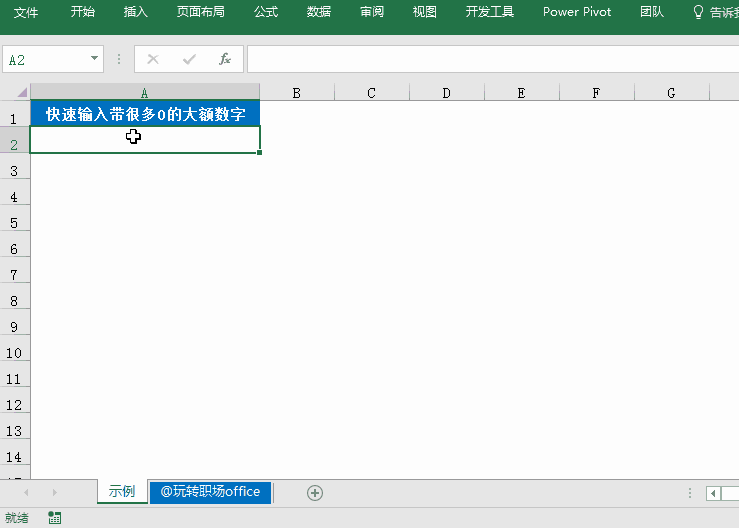739x528 pixels.
Task: Switch to the 插入 ribbon tab
Action: coord(135,12)
